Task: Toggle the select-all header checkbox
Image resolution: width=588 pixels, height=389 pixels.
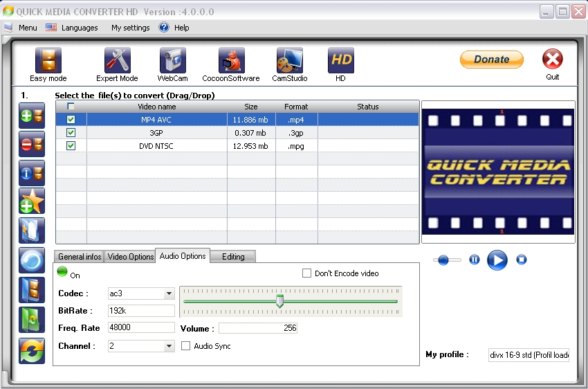Action: [x=71, y=106]
